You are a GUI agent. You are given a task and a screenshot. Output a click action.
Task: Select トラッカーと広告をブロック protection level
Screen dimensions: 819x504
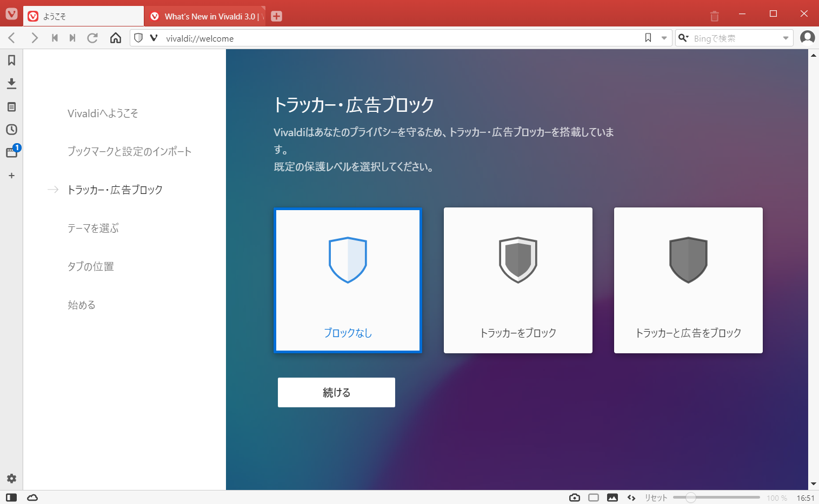coord(688,280)
